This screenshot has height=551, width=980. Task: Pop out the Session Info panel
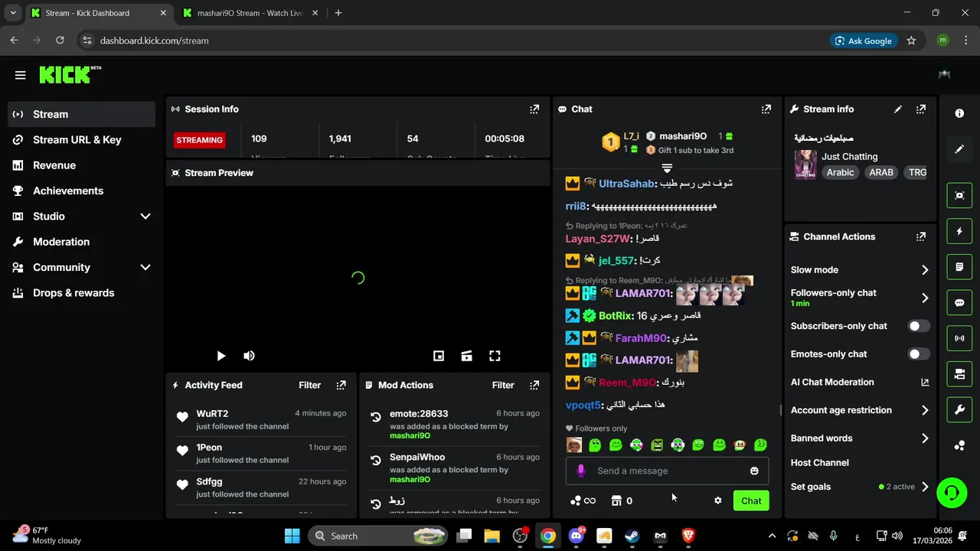click(x=534, y=109)
